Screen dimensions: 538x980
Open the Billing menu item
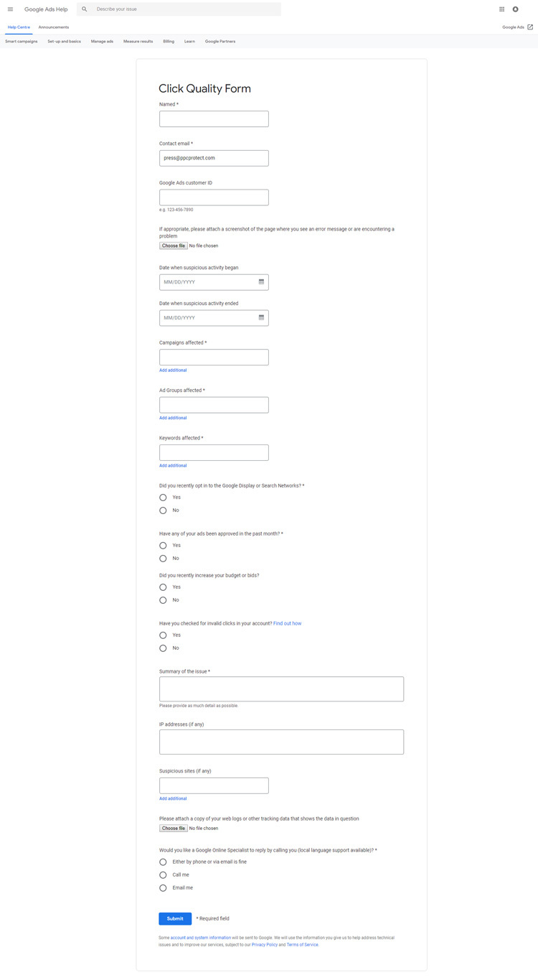[169, 42]
